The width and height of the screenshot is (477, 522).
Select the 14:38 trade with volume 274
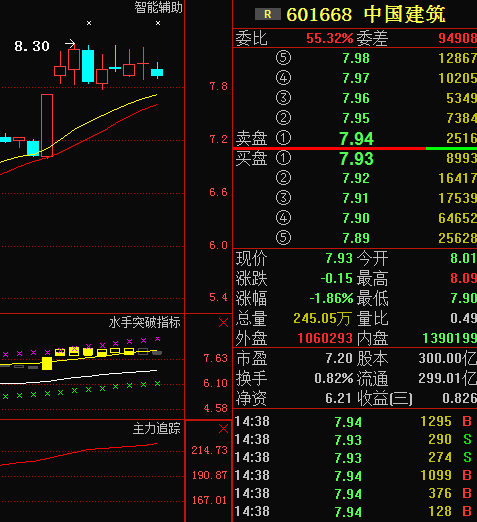[x=355, y=458]
